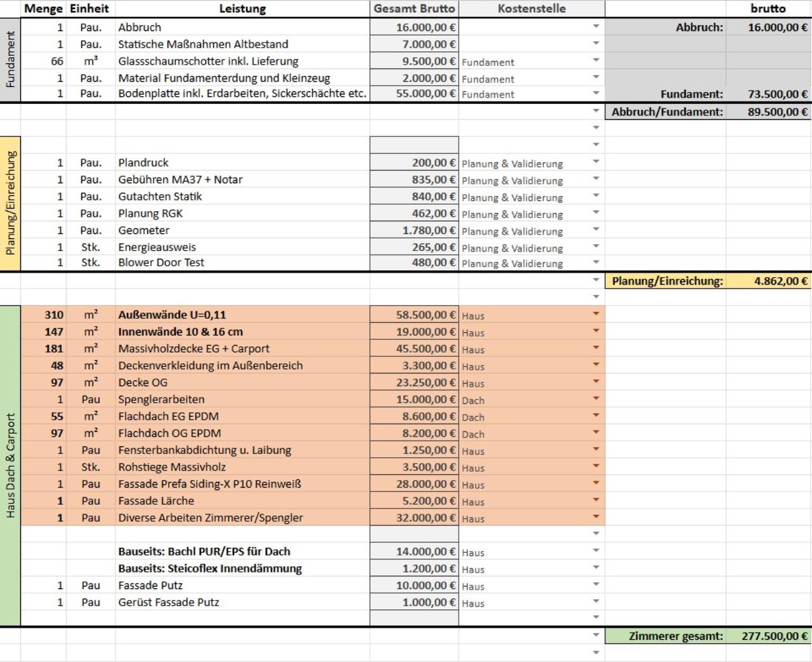Select the Leistung column header
Screen dimensions: 812x662
click(242, 9)
